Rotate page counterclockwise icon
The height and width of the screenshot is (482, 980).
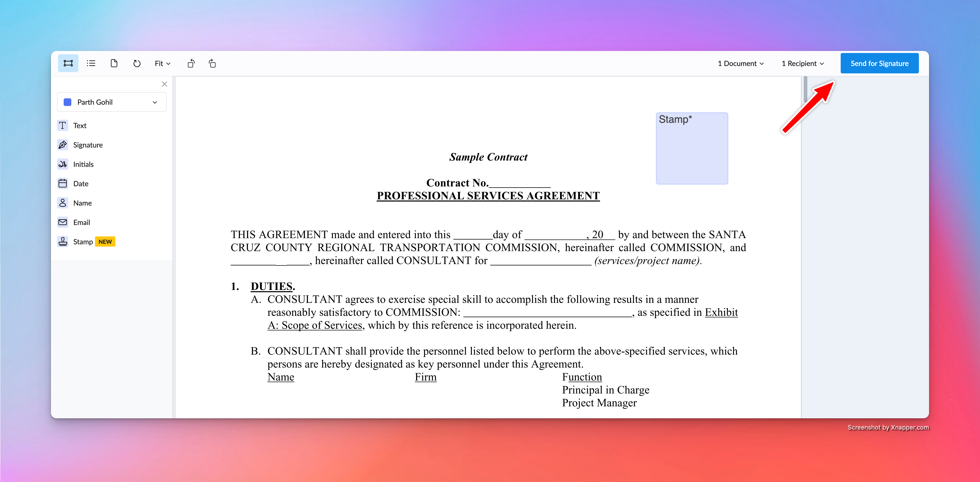click(191, 63)
